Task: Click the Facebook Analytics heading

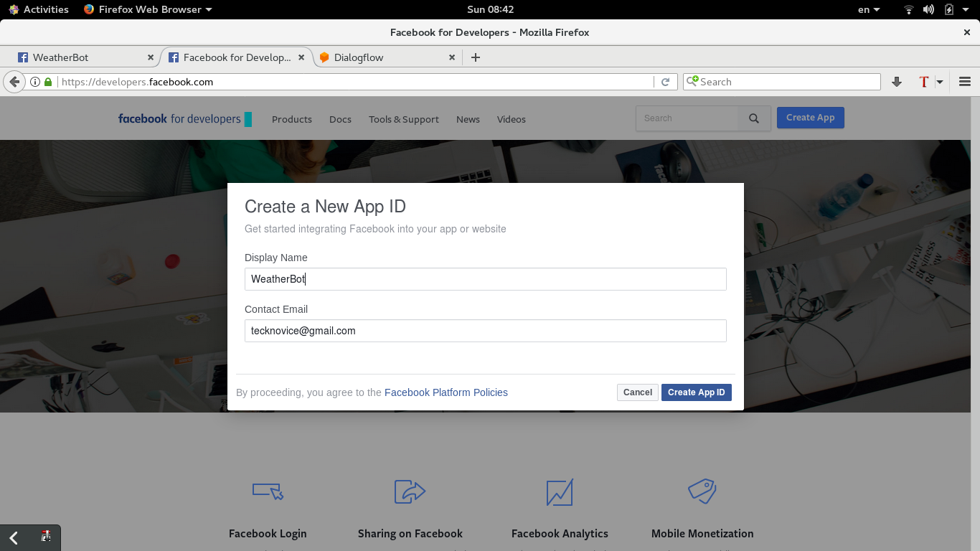Action: click(560, 534)
